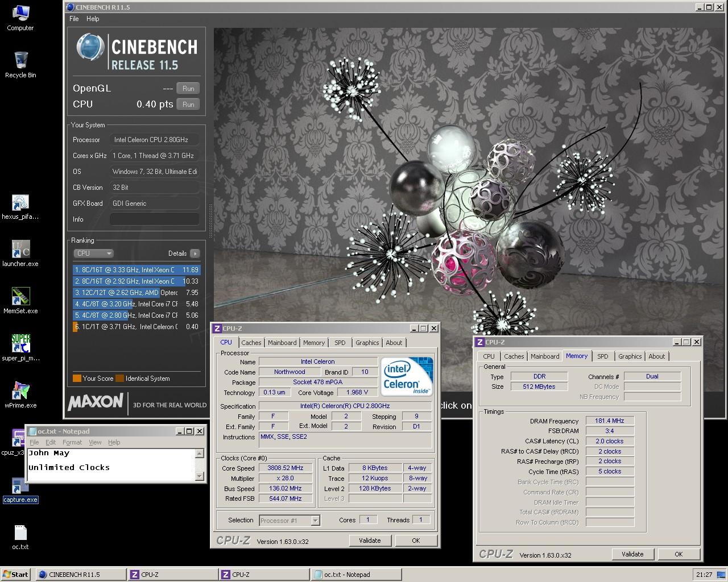Select ranking row 4C/8T @ 3.20 GHz Core i7

pyautogui.click(x=136, y=304)
